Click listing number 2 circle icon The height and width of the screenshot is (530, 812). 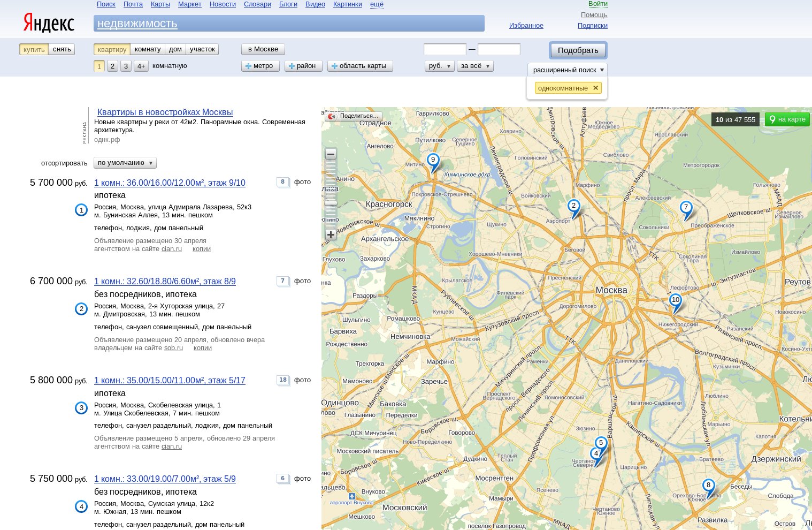[x=81, y=309]
